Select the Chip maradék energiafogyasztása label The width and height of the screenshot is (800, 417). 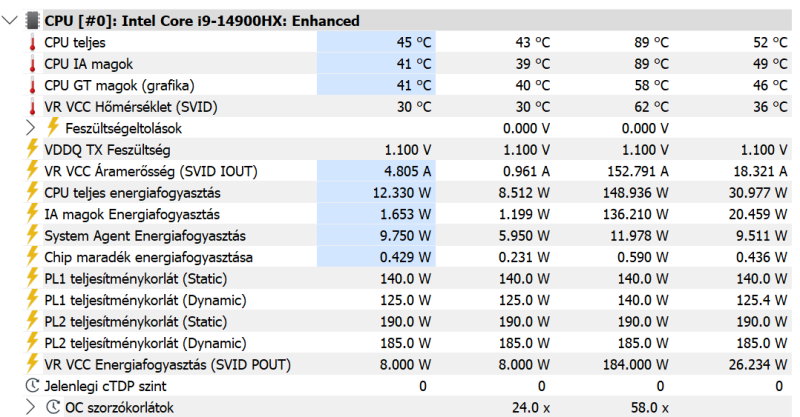(148, 257)
